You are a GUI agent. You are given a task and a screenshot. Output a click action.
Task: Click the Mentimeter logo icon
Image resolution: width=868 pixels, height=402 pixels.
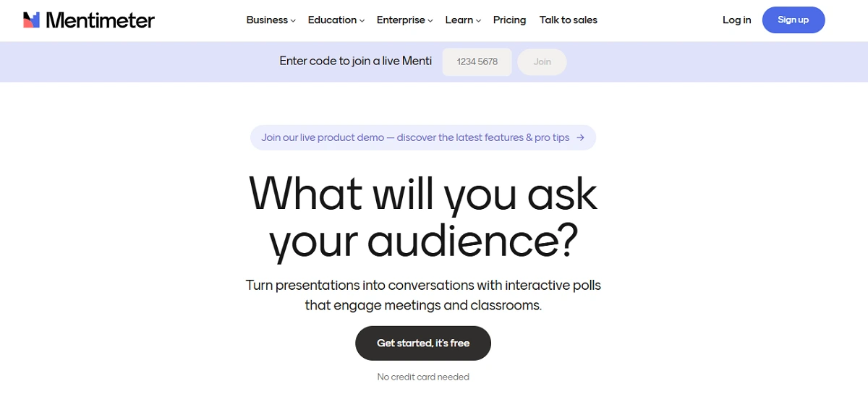coord(31,20)
